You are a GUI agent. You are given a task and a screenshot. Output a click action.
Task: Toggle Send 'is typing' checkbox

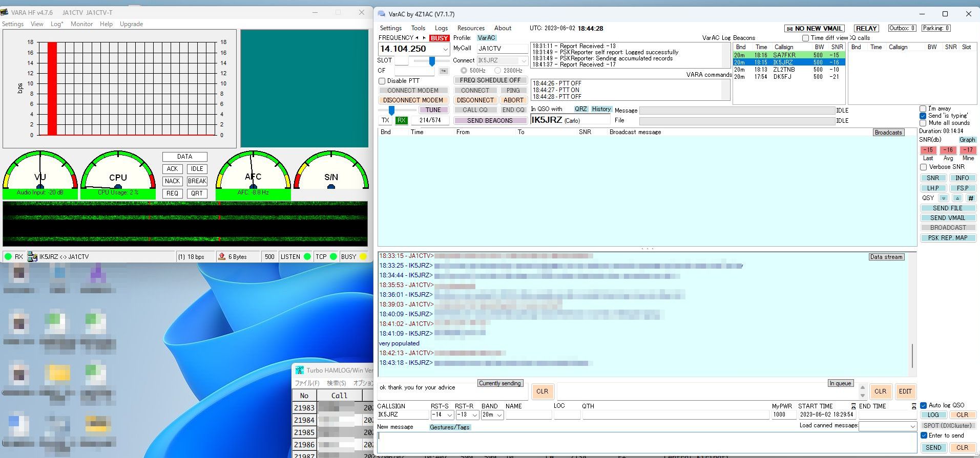923,116
